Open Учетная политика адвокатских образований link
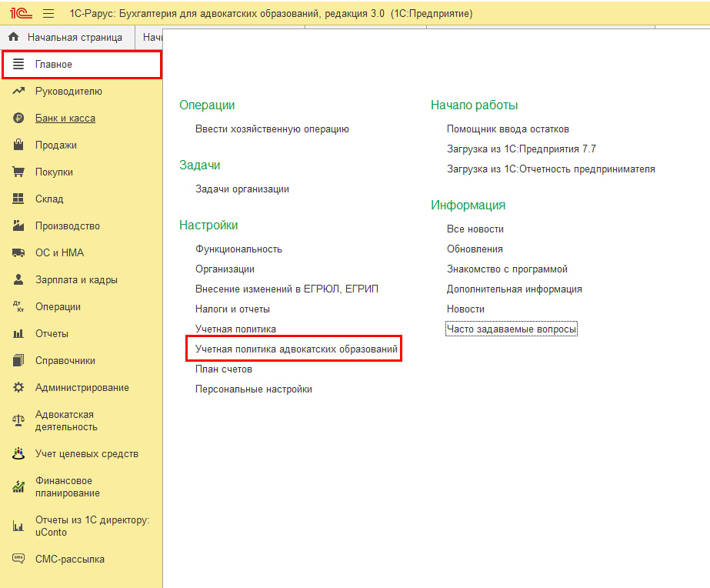Screen dimensions: 710x588 tap(296, 349)
